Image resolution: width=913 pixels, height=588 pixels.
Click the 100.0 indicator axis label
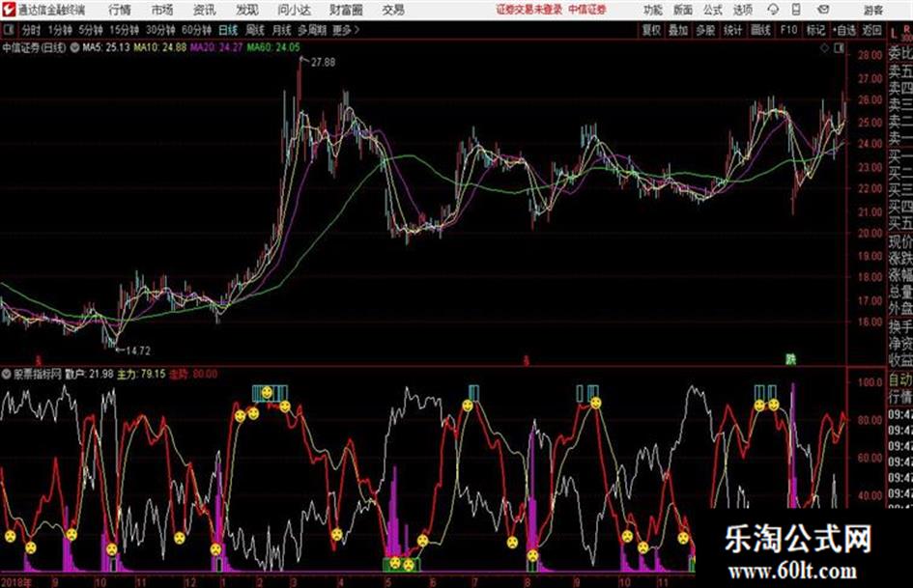click(870, 382)
